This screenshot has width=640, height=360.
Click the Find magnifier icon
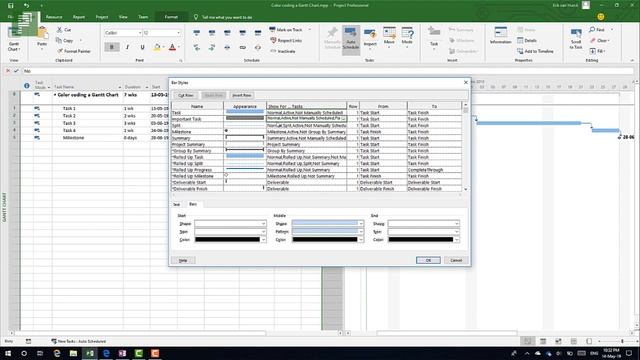coord(592,30)
